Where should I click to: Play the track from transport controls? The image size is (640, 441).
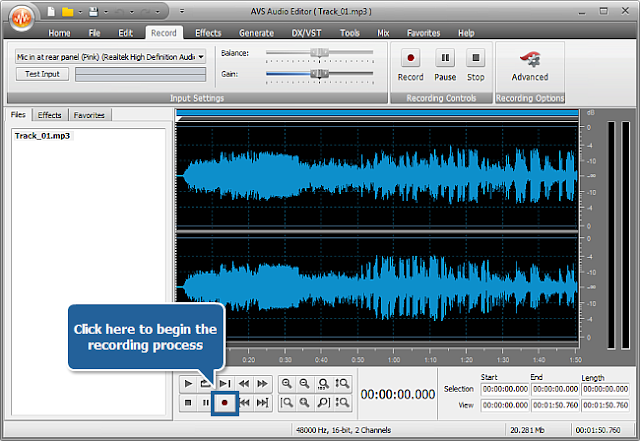click(188, 384)
